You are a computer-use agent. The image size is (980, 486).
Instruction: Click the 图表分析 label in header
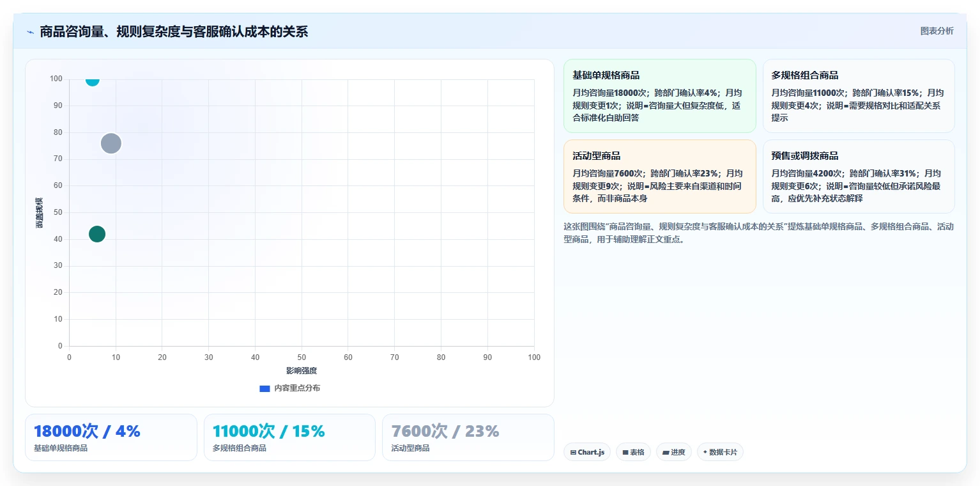(937, 31)
